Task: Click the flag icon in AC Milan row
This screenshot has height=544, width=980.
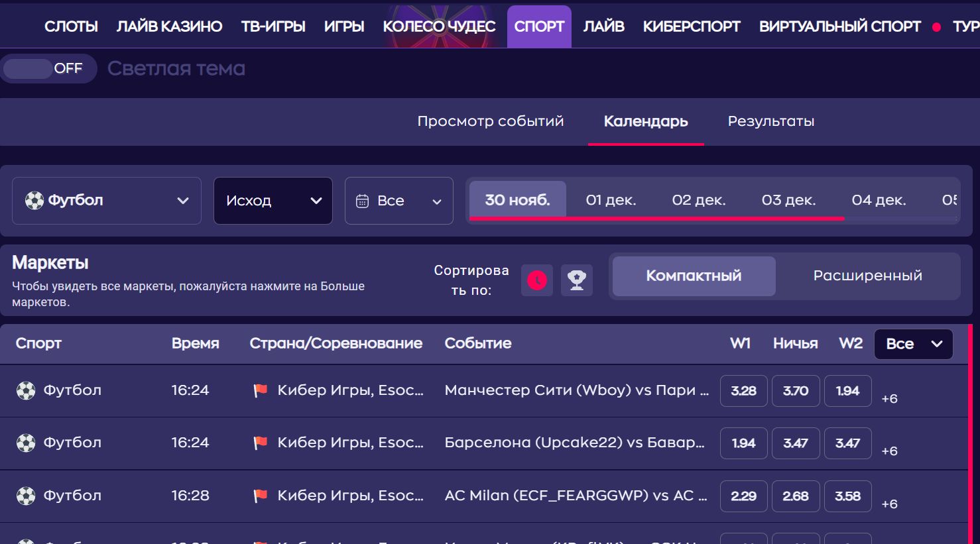Action: click(261, 496)
